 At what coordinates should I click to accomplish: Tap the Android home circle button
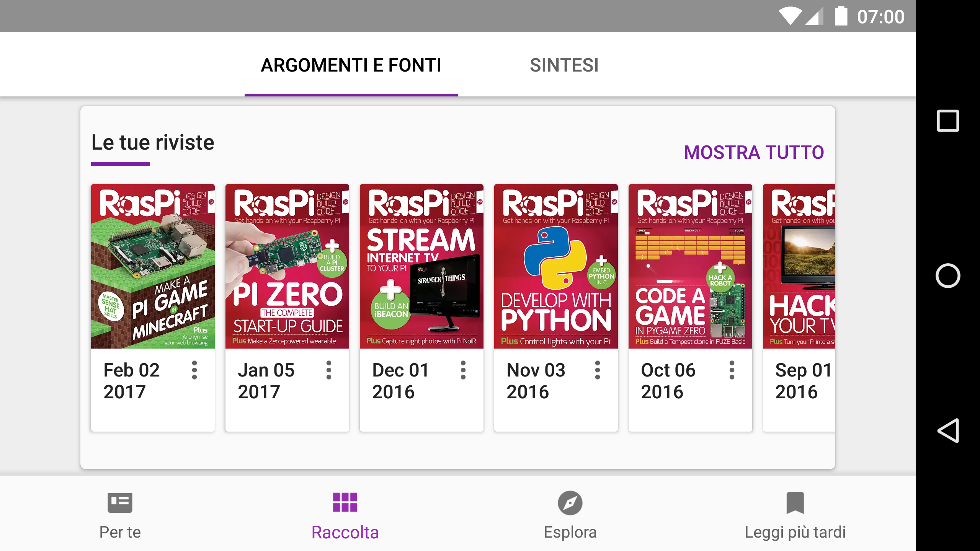coord(948,275)
